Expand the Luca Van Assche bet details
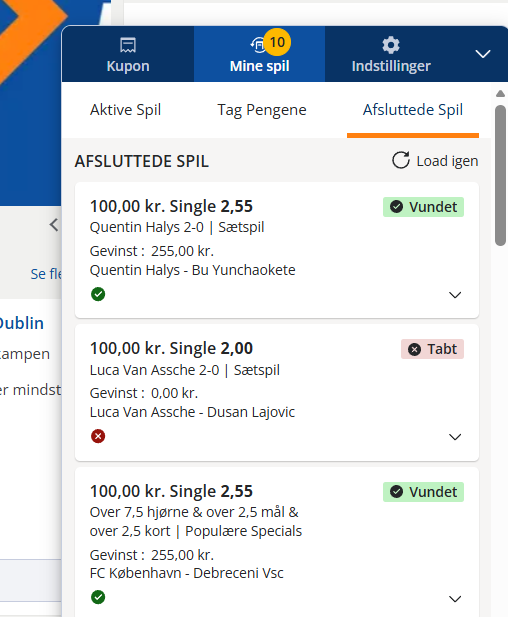The image size is (508, 617). click(455, 437)
